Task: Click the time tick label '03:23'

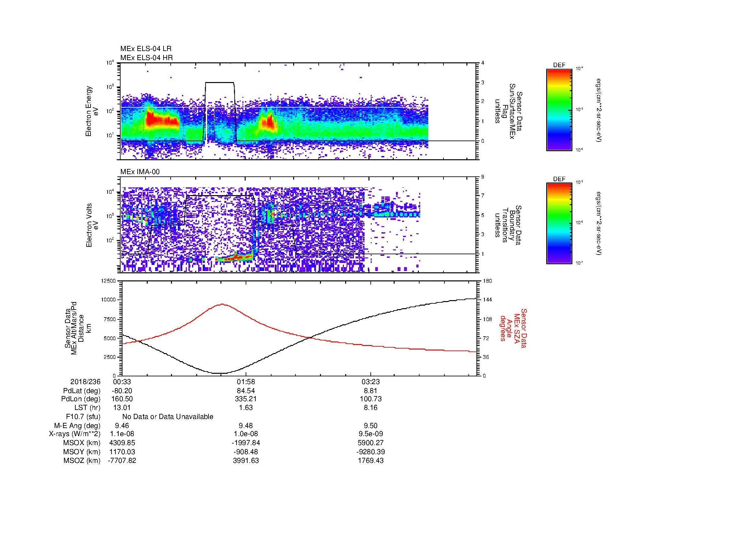Action: [x=371, y=382]
